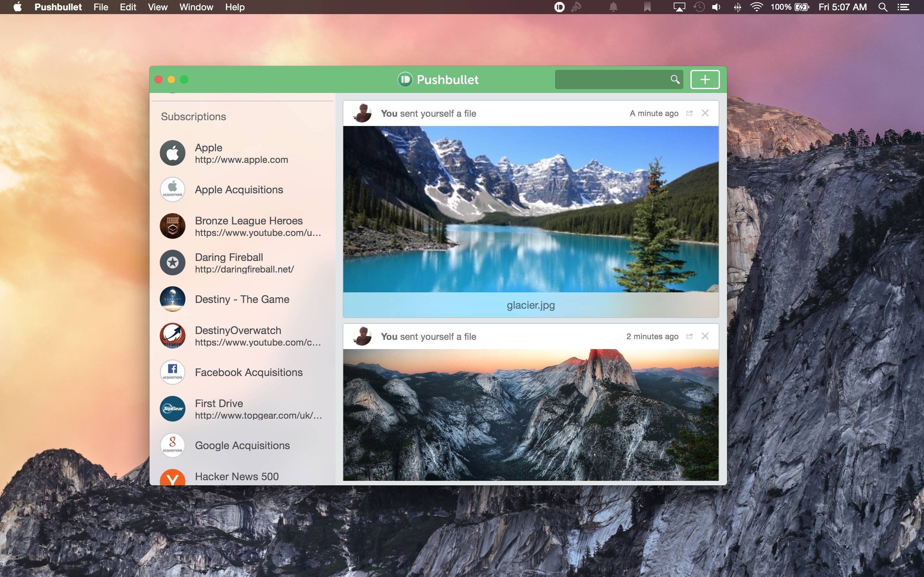924x577 pixels.
Task: Click the Apple subscription icon
Action: [x=172, y=153]
